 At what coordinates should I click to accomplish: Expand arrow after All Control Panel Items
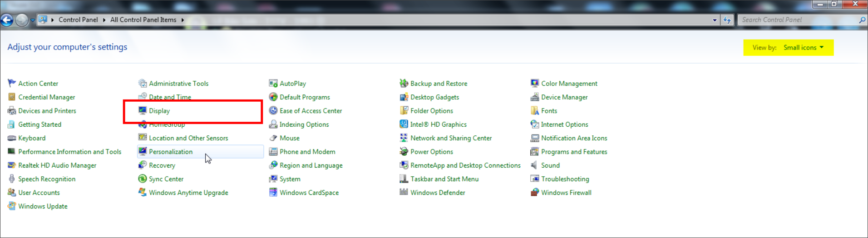pos(182,20)
